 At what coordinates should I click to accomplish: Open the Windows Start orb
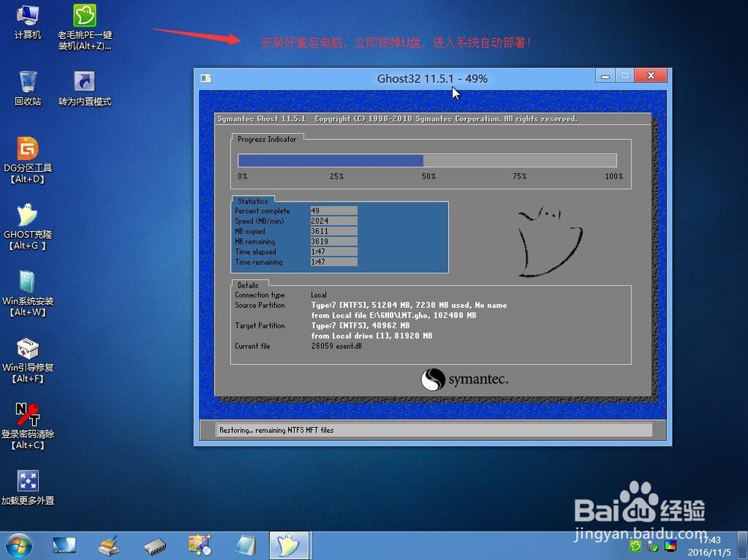(x=19, y=546)
